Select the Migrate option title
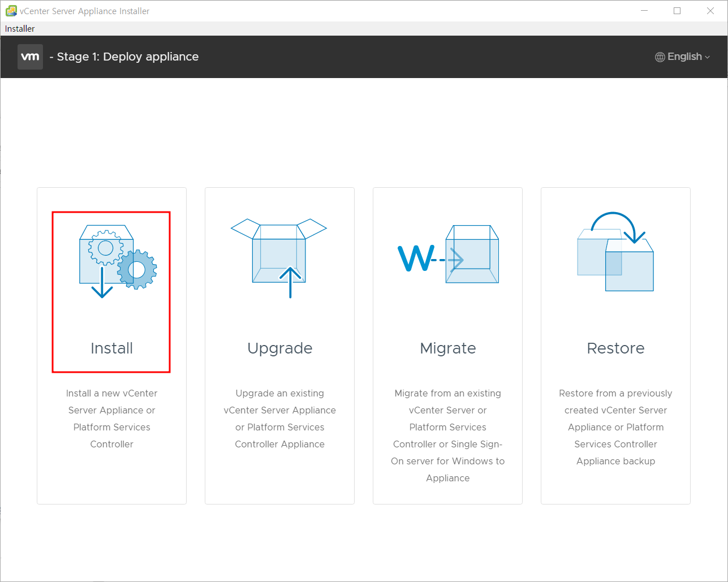The width and height of the screenshot is (728, 582). (448, 348)
